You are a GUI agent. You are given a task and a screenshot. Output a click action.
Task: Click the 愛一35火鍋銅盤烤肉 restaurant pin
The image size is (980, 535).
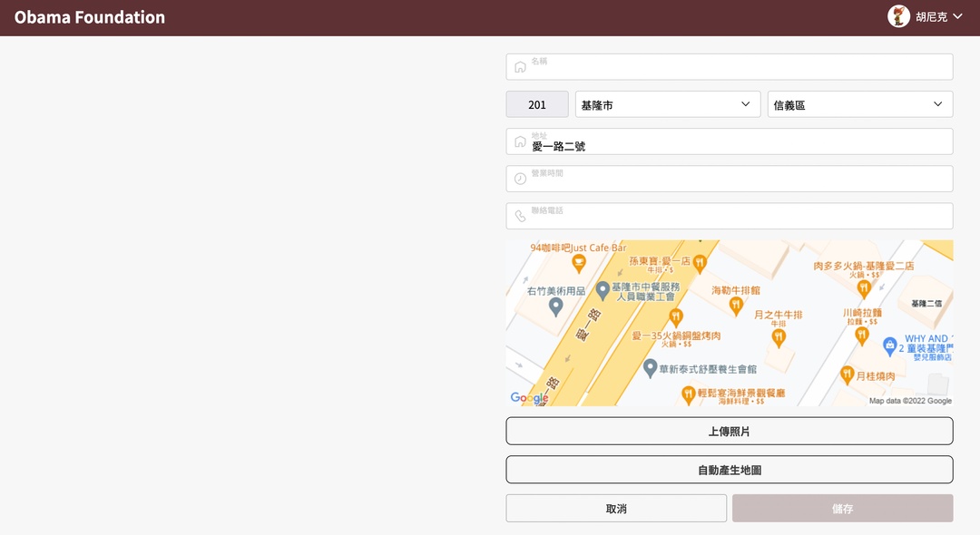coord(676,317)
